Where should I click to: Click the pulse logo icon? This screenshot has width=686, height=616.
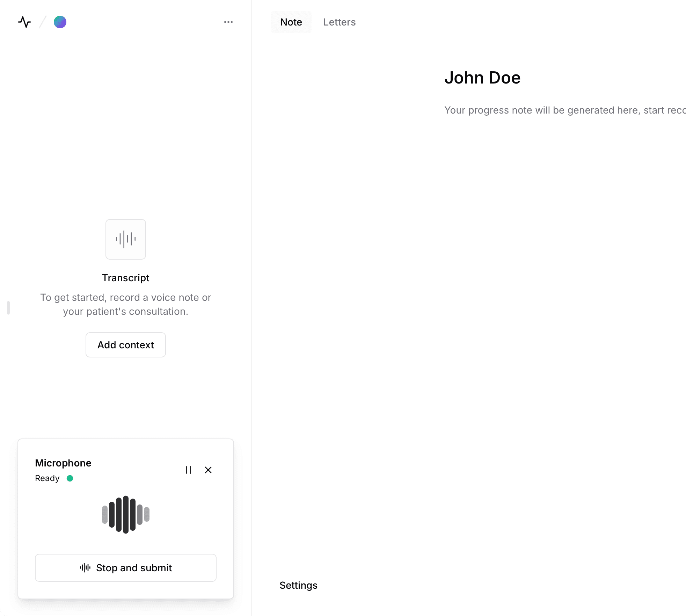click(x=24, y=22)
